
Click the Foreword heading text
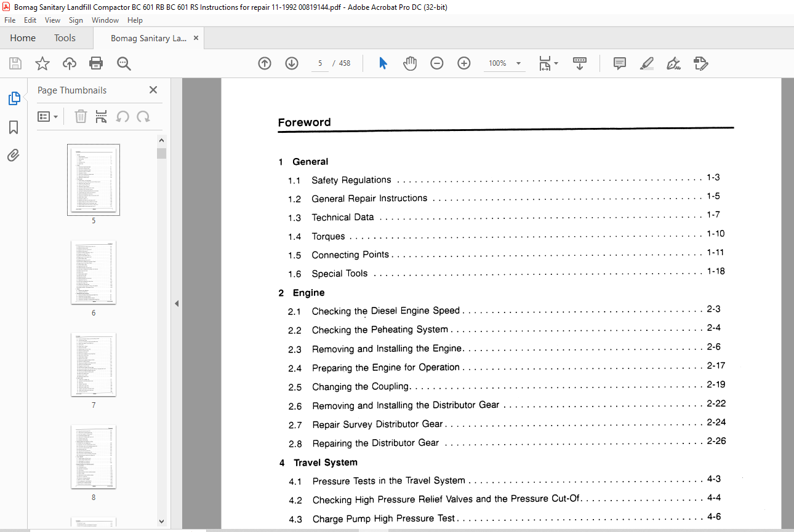304,122
